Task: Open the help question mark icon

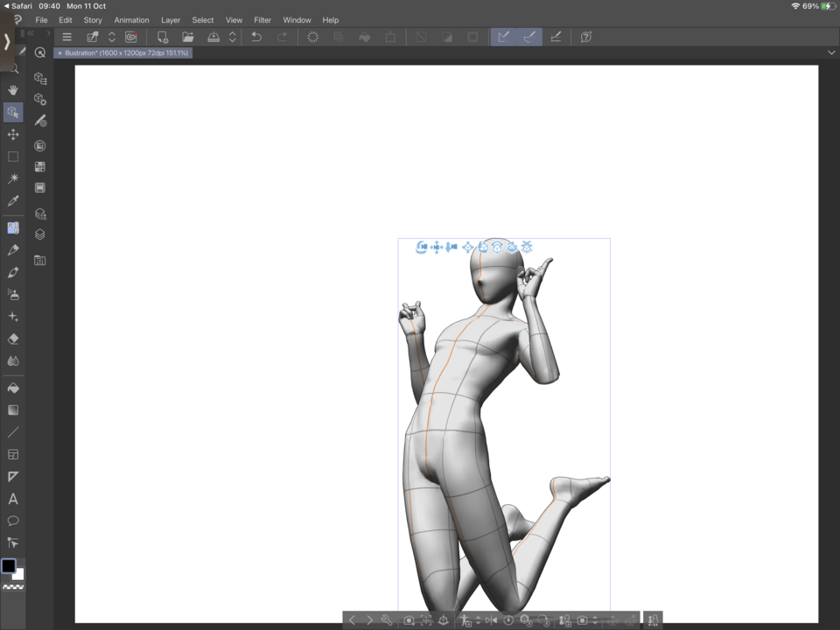Action: pos(586,37)
